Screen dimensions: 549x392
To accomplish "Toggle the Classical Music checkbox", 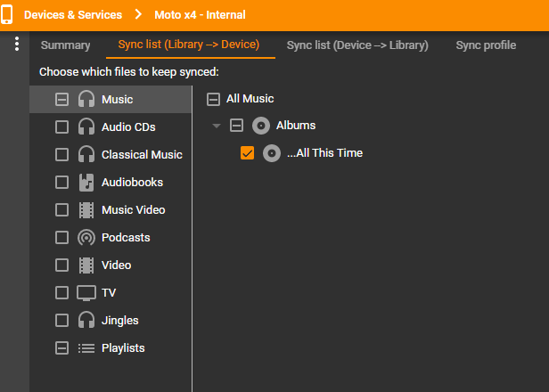I will coord(61,155).
